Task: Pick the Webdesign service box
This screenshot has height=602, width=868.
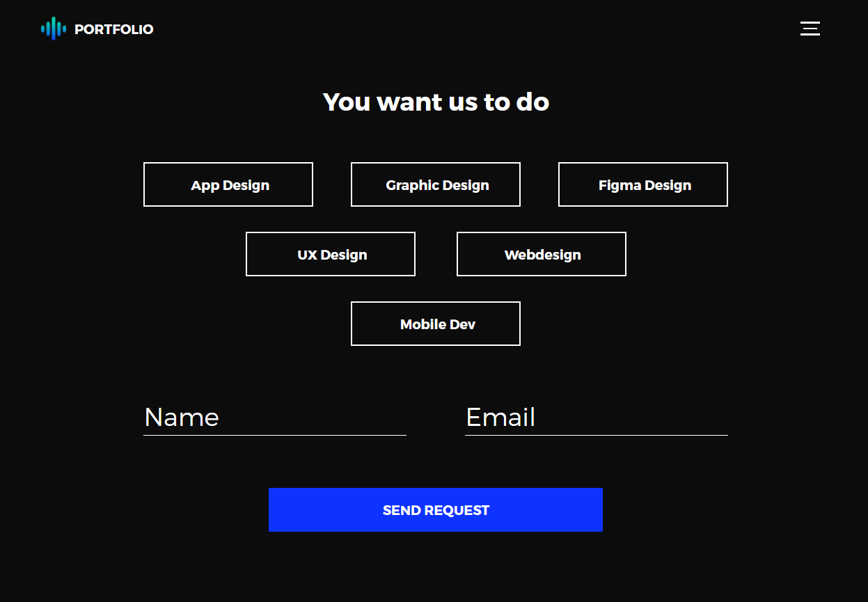Action: [x=542, y=254]
